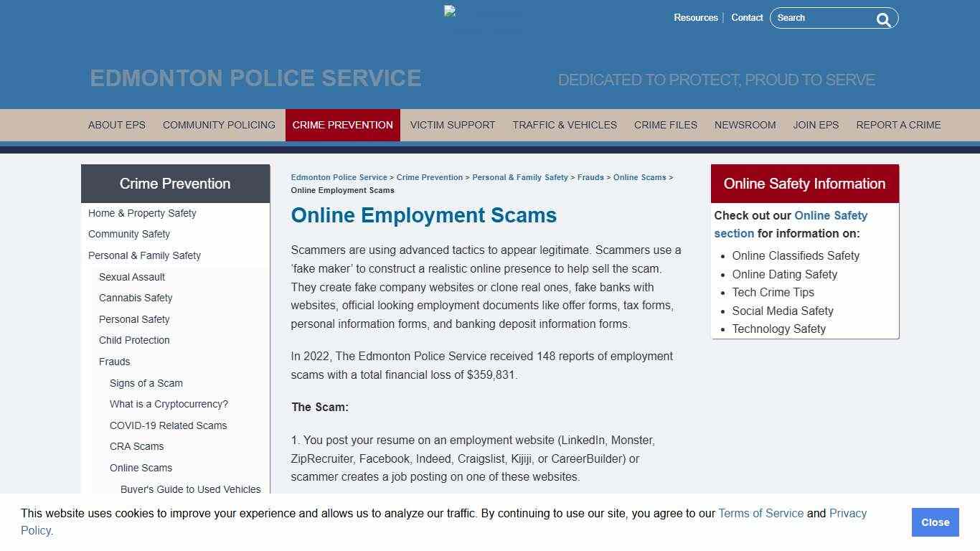Image resolution: width=980 pixels, height=551 pixels.
Task: Expand the Frauds sidebar category
Action: pyautogui.click(x=114, y=362)
